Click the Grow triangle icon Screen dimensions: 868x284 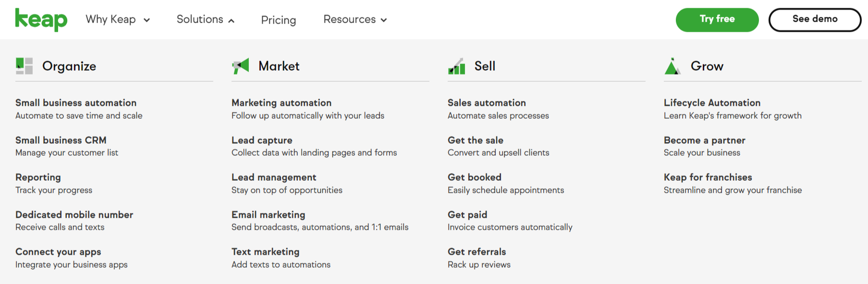point(672,66)
